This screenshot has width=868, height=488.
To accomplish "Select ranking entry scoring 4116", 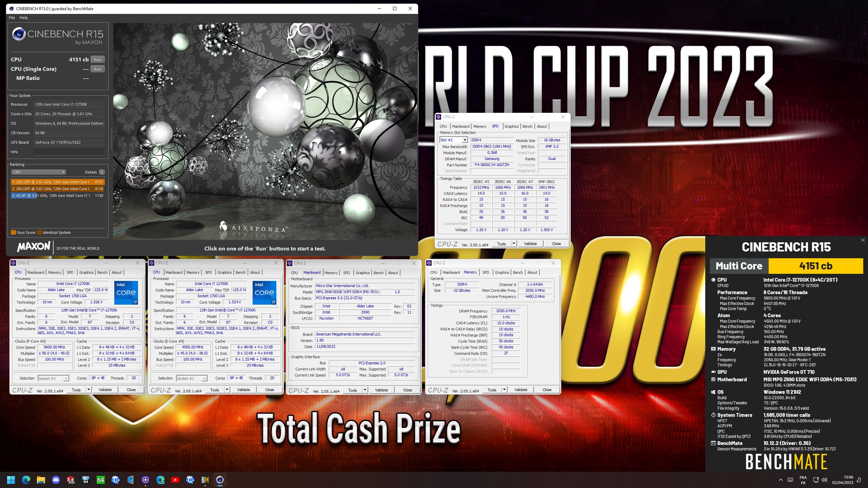I will pos(58,189).
